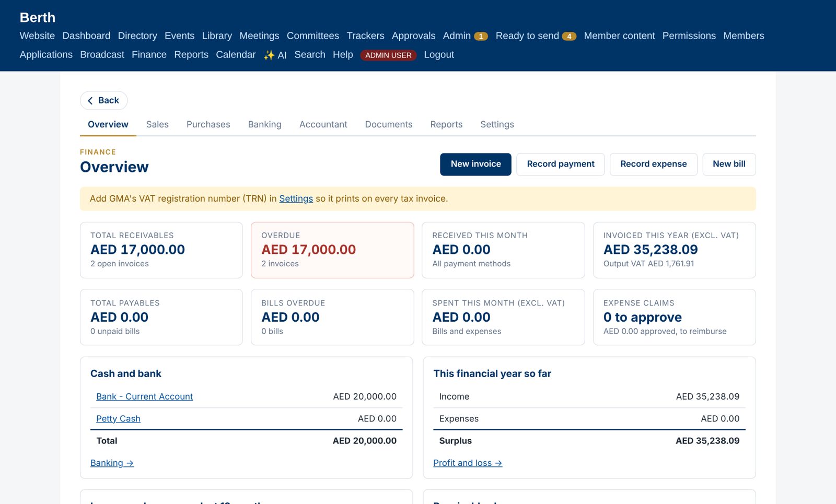The width and height of the screenshot is (836, 504).
Task: Go to Broadcast in the navigation
Action: pos(102,54)
